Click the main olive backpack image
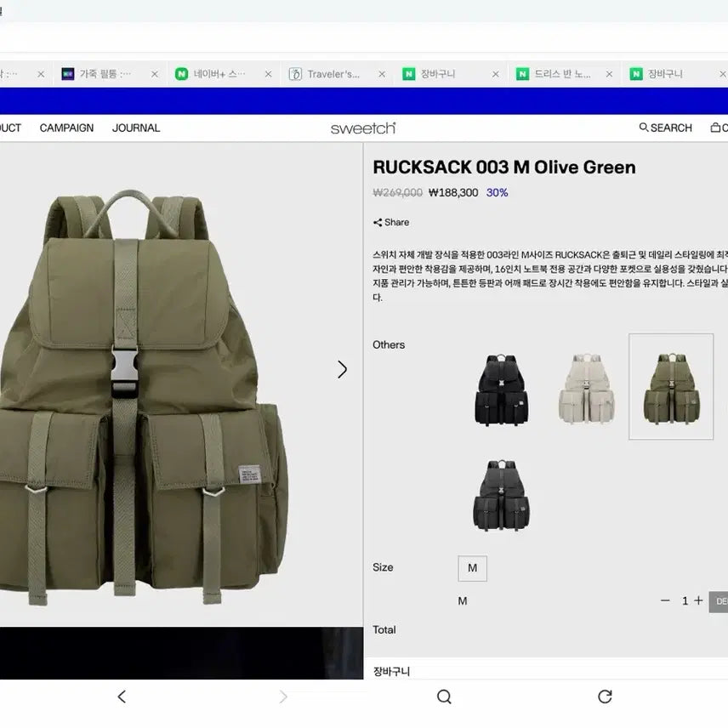This screenshot has height=728, width=728. 144,397
